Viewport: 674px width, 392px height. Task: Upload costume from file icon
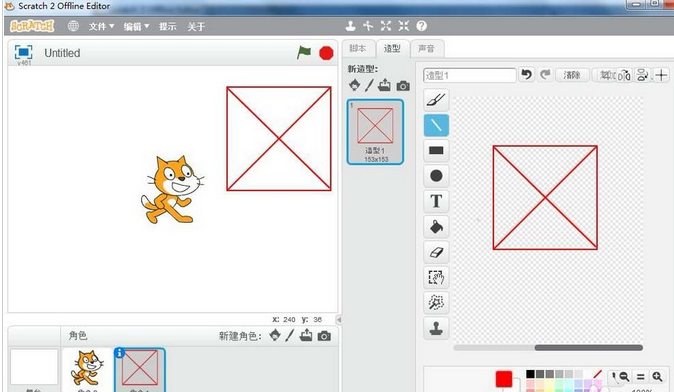(x=384, y=85)
